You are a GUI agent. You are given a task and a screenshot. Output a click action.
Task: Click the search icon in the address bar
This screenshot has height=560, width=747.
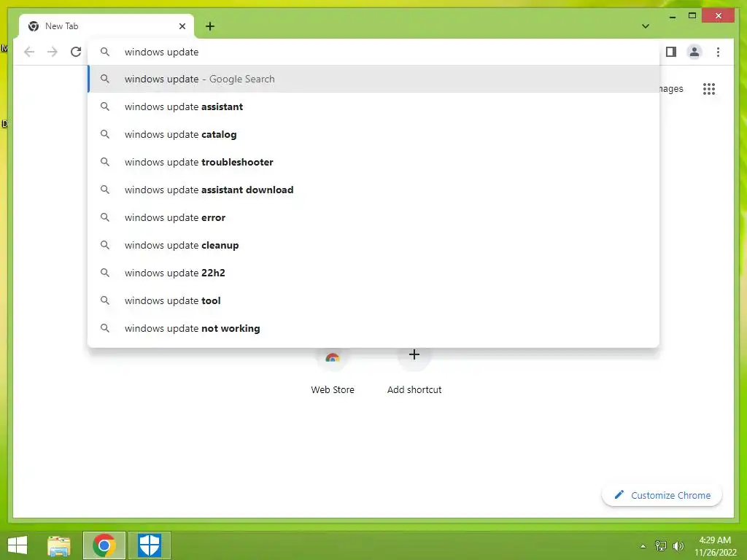105,52
